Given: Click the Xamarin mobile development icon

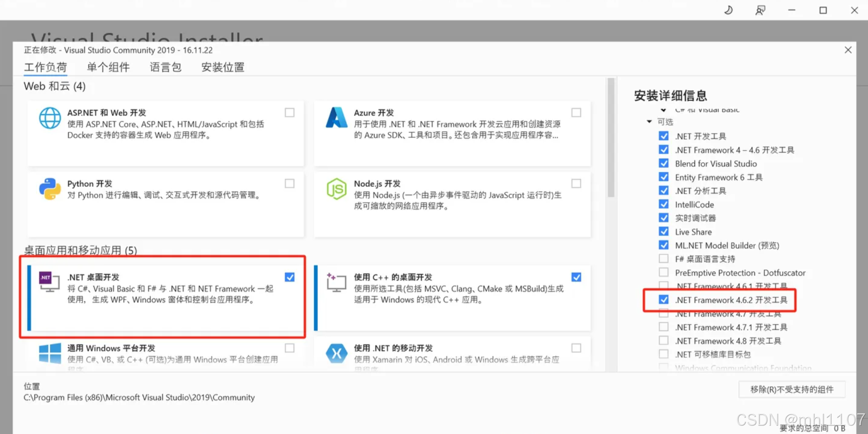Looking at the screenshot, I should pos(336,353).
